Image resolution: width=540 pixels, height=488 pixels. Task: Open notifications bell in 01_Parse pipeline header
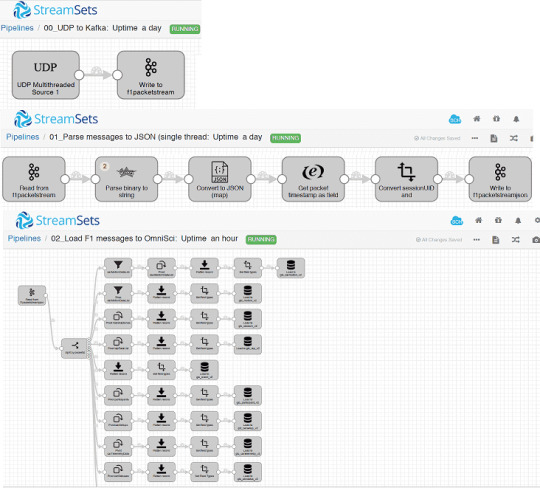click(x=516, y=119)
